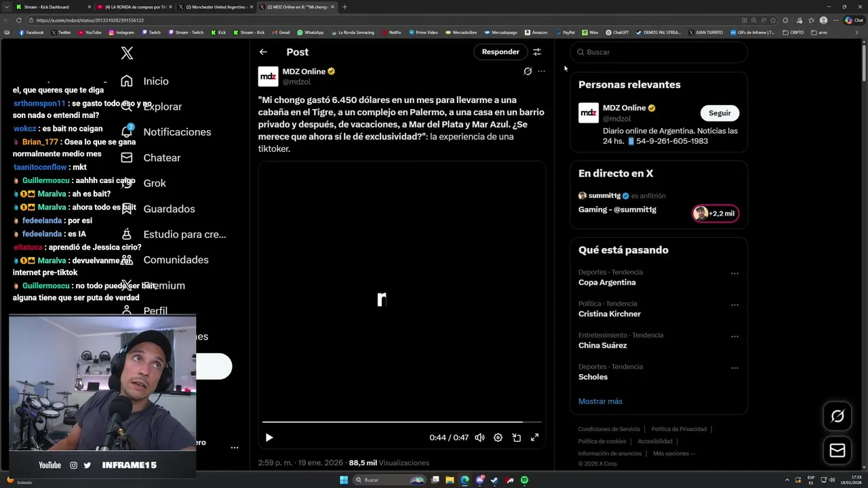Enter fullscreen video mode

(534, 438)
